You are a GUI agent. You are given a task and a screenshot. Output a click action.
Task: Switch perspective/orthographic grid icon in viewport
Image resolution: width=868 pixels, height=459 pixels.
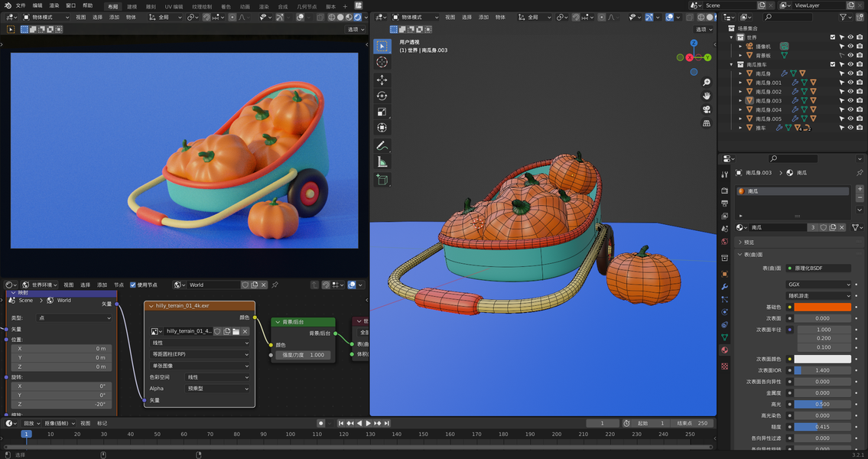707,123
